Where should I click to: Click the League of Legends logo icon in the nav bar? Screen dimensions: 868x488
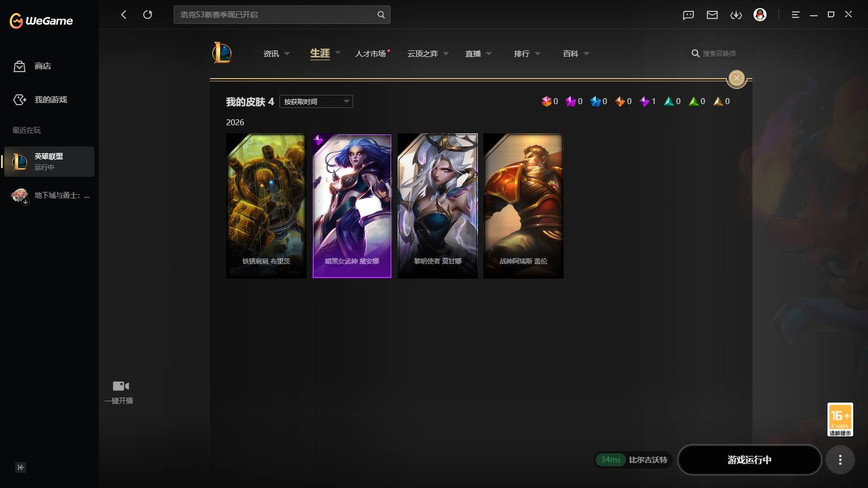point(222,53)
